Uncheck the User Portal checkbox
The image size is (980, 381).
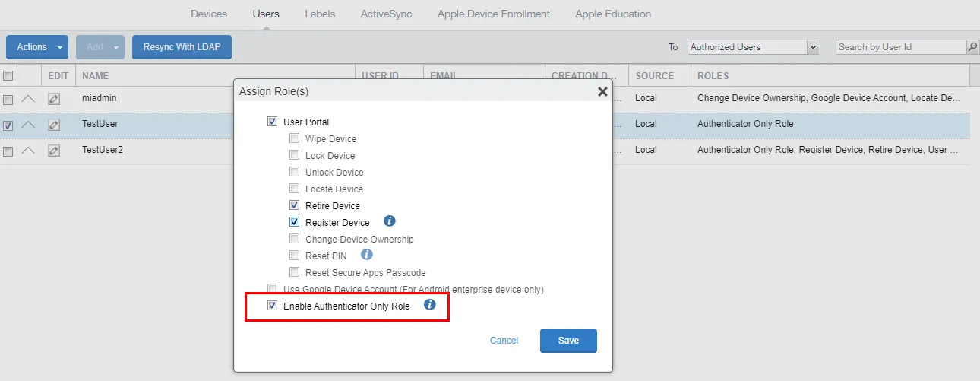pyautogui.click(x=272, y=122)
